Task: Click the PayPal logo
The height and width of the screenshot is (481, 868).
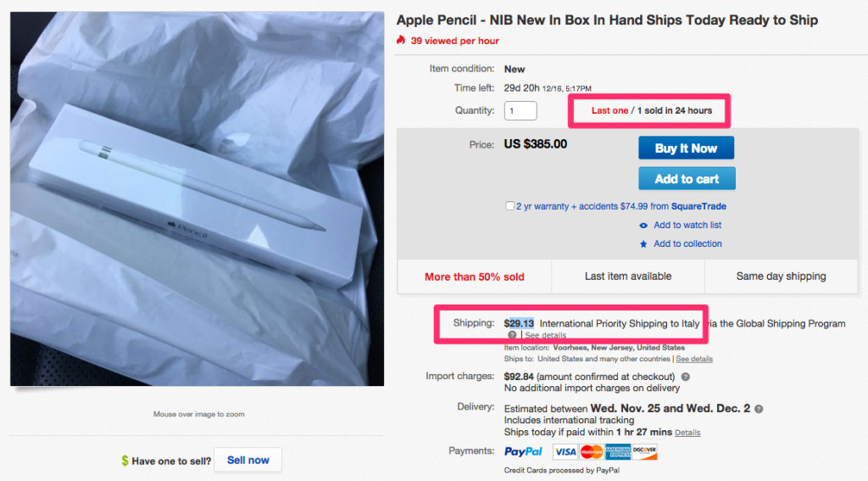Action: click(523, 452)
